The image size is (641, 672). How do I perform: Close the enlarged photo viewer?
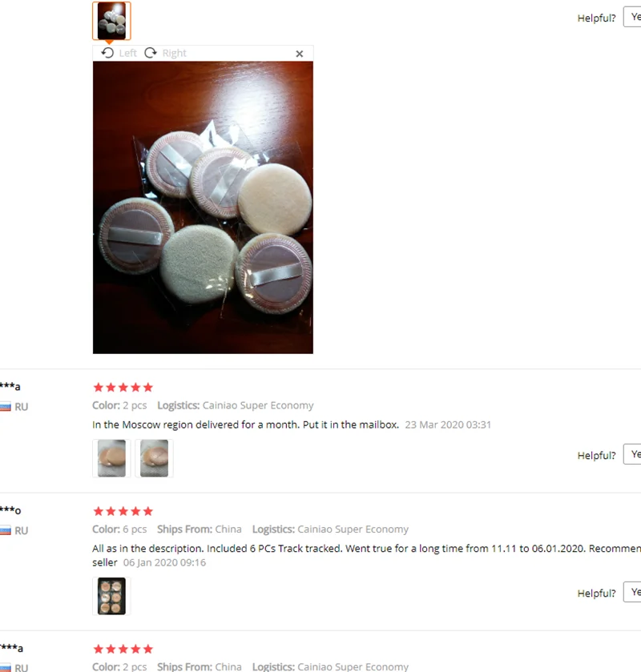tap(300, 54)
